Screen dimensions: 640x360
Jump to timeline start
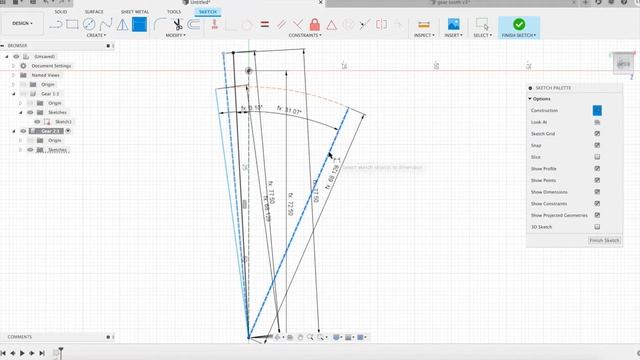[x=3, y=353]
